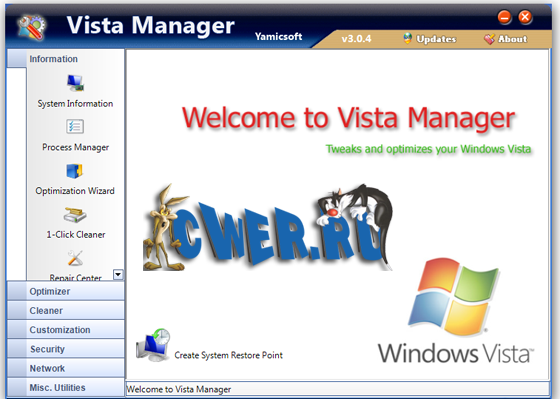Click the status bar Welcome message
This screenshot has height=399, width=560.
pyautogui.click(x=179, y=389)
